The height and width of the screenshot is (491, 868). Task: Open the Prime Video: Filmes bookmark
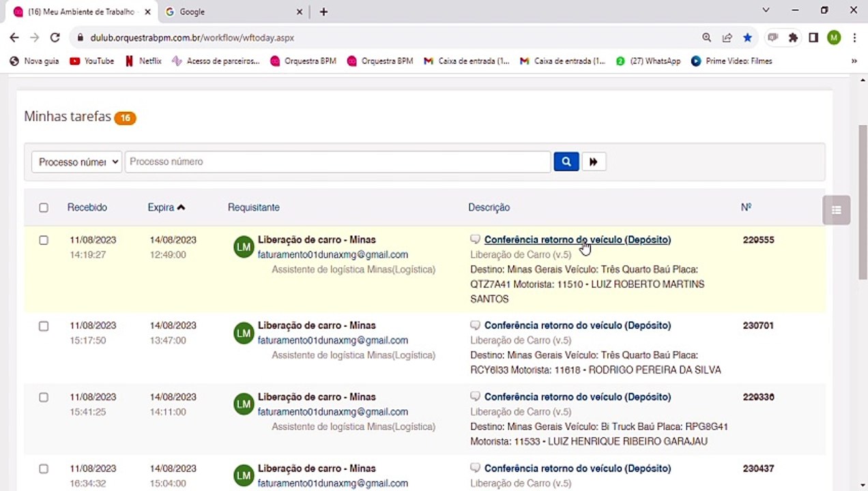point(732,61)
